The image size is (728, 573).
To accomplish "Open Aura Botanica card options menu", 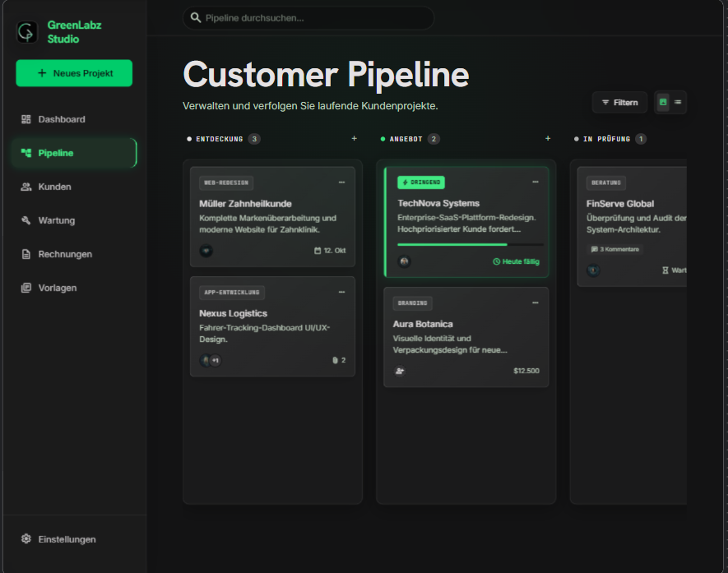I will (536, 303).
